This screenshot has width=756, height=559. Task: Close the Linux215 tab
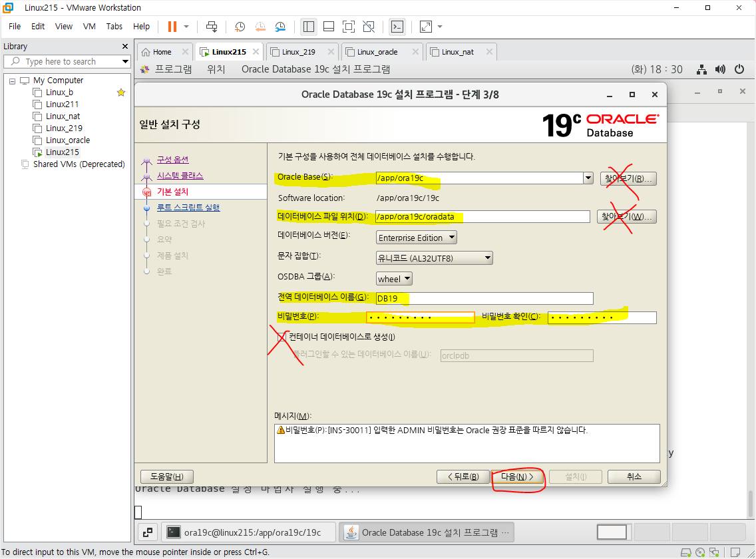click(256, 52)
